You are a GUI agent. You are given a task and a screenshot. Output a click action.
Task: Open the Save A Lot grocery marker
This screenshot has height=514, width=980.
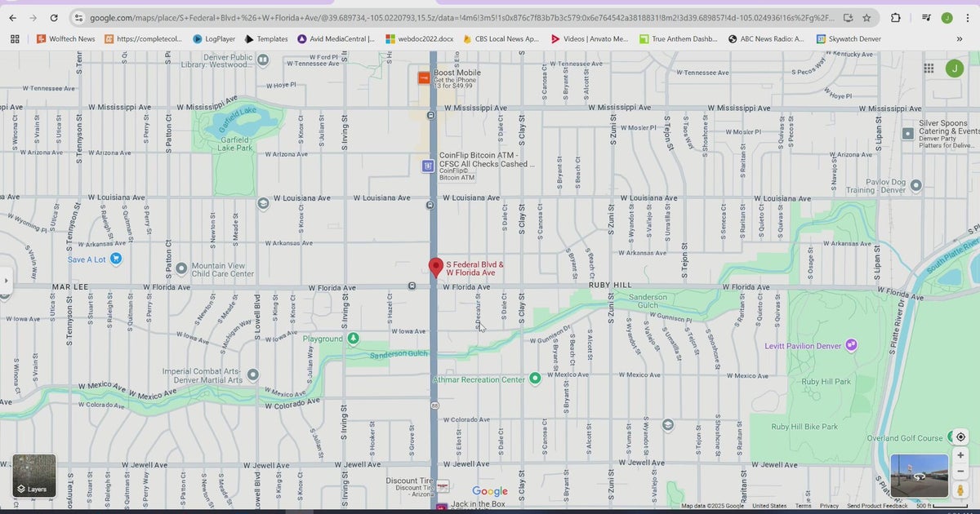(x=116, y=259)
